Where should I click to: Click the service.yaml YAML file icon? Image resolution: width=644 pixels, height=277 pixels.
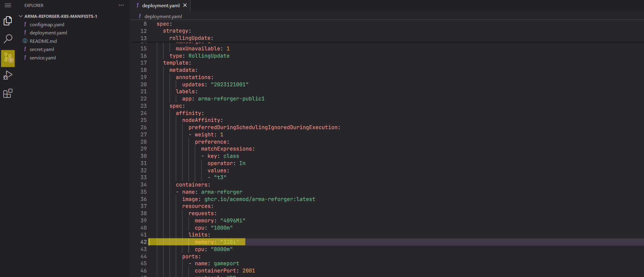coord(25,57)
